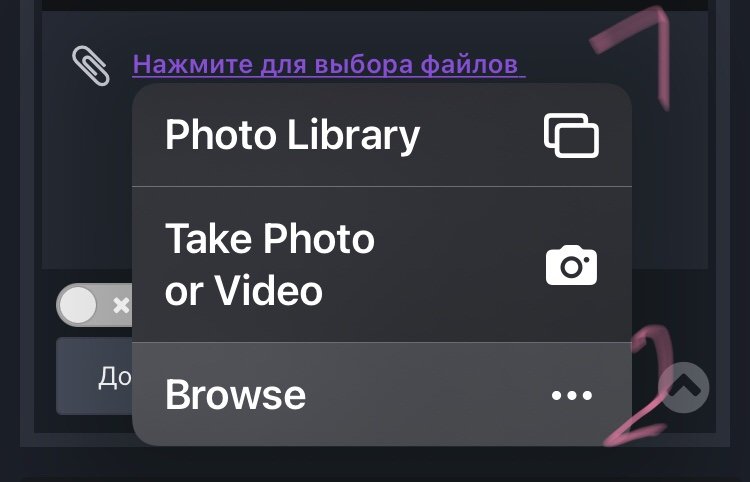Click the word Library in the first menu row

coord(353,136)
